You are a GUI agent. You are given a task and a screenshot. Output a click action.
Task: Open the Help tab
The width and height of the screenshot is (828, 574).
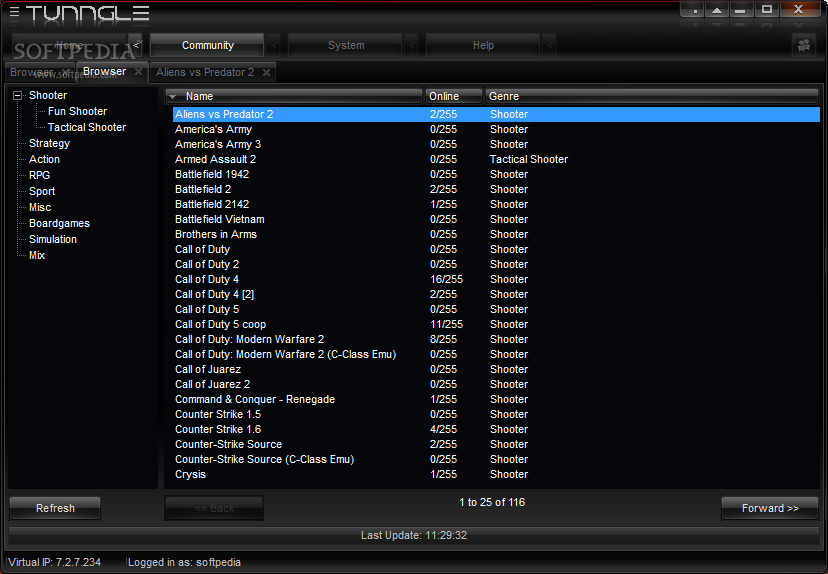click(x=483, y=45)
